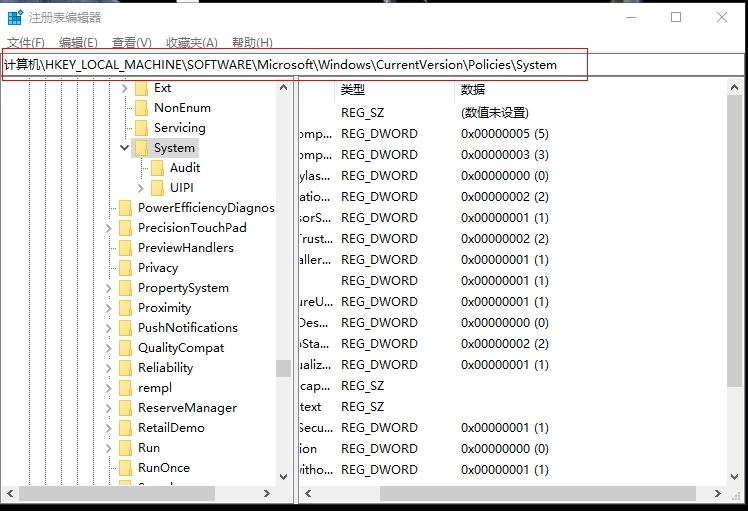This screenshot has height=511, width=748.
Task: Select the Audit folder icon
Action: pos(157,168)
